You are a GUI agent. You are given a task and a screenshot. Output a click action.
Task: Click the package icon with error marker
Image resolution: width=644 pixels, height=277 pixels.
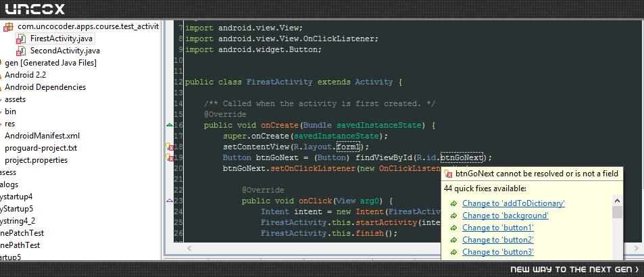point(8,27)
